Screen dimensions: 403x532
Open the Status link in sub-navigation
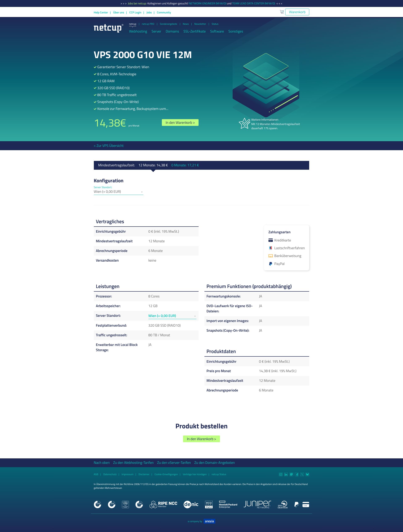[x=215, y=24]
